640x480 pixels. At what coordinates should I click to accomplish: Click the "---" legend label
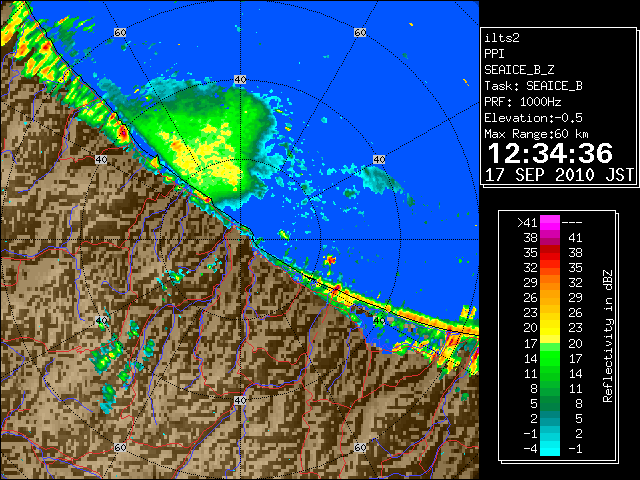tap(571, 222)
